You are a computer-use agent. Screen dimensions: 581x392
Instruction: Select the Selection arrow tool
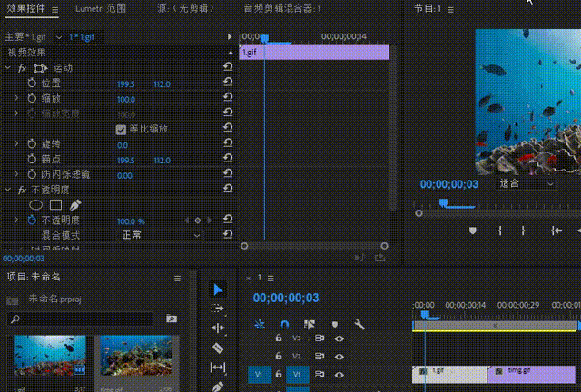[x=218, y=289]
